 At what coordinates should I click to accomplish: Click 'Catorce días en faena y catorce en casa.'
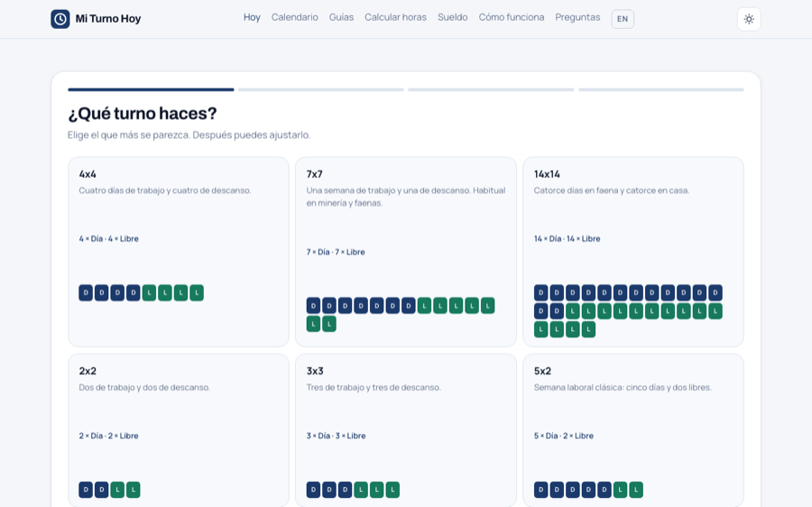point(611,190)
